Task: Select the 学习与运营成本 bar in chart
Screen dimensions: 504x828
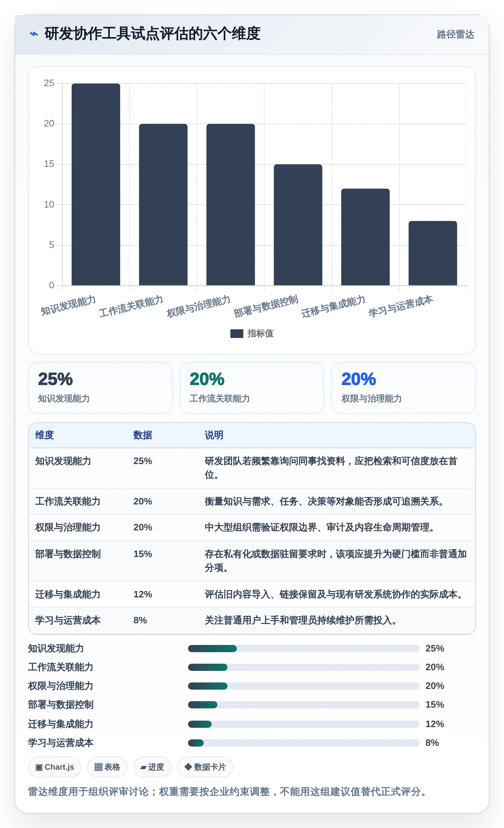Action: tap(433, 253)
